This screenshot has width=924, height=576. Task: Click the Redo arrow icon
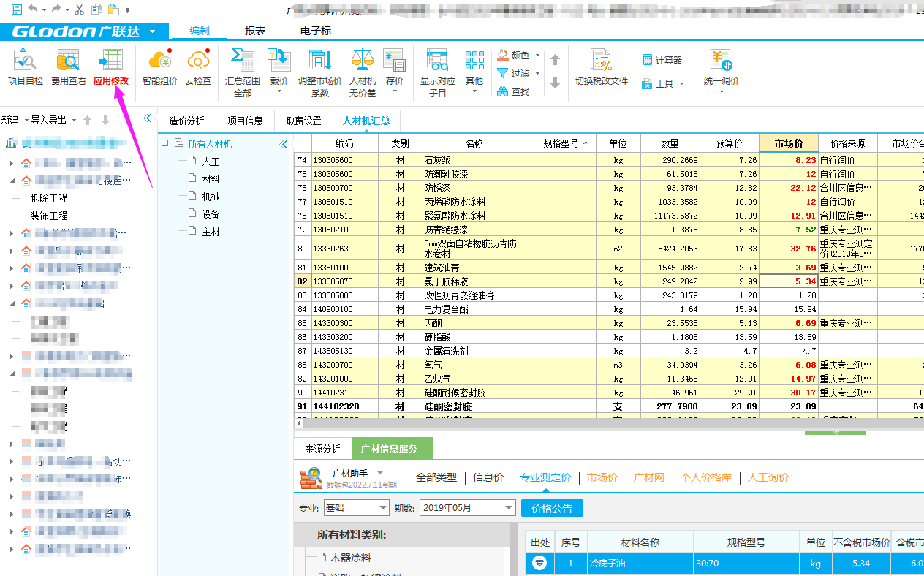[x=56, y=10]
